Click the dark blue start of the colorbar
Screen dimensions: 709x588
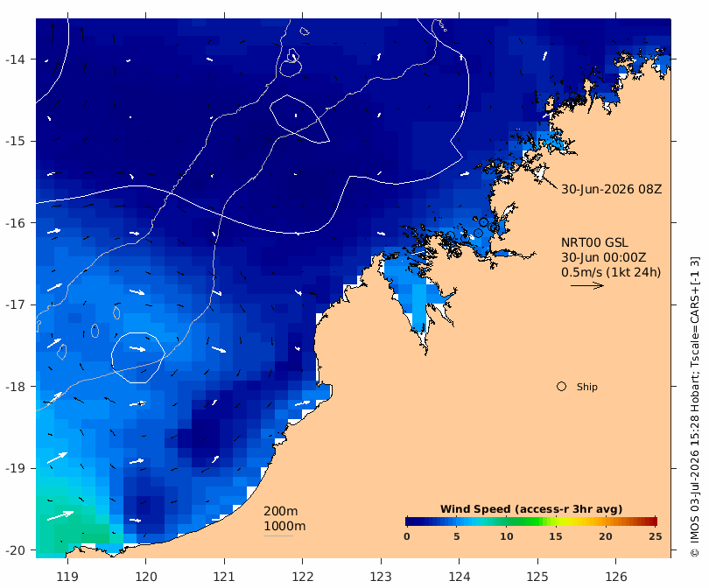[411, 521]
